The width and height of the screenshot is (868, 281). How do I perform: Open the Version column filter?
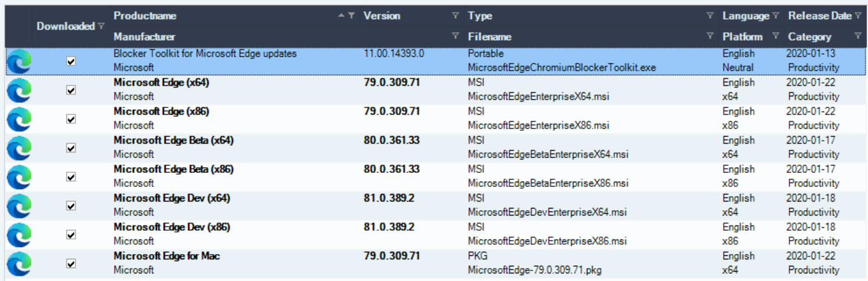[456, 16]
